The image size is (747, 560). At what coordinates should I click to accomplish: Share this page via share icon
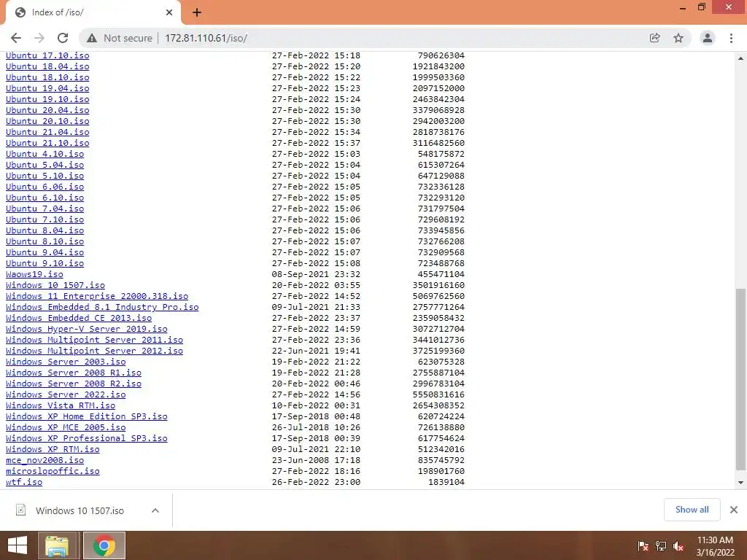[x=654, y=38]
